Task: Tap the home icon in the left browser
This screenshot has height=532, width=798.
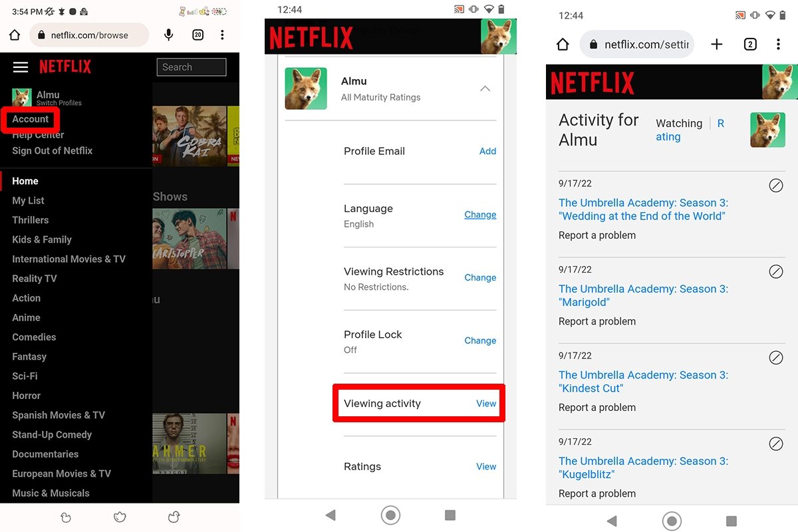Action: (x=15, y=35)
